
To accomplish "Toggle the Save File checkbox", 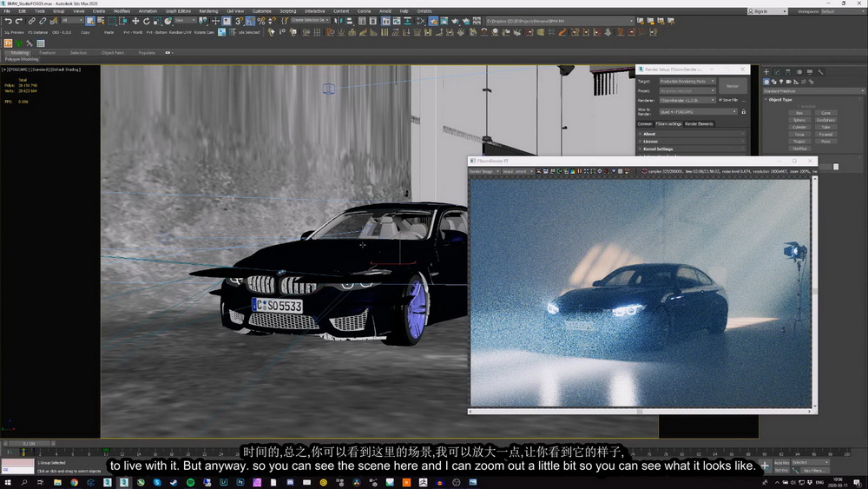I will coord(720,100).
